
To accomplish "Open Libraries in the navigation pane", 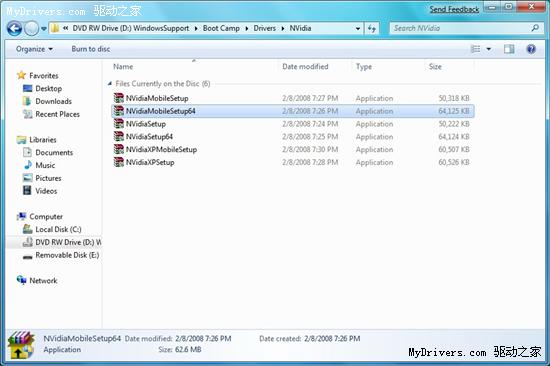I will [x=43, y=140].
